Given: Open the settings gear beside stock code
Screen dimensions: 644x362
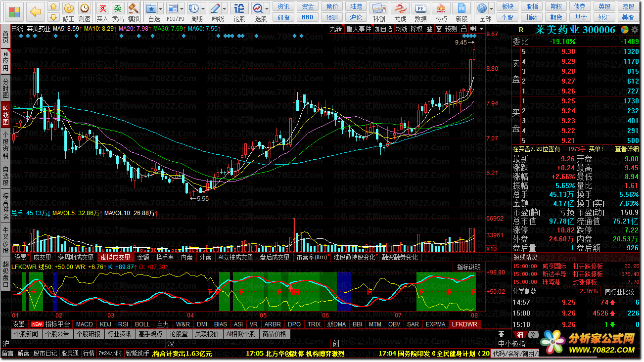Looking at the screenshot, I should [x=634, y=30].
